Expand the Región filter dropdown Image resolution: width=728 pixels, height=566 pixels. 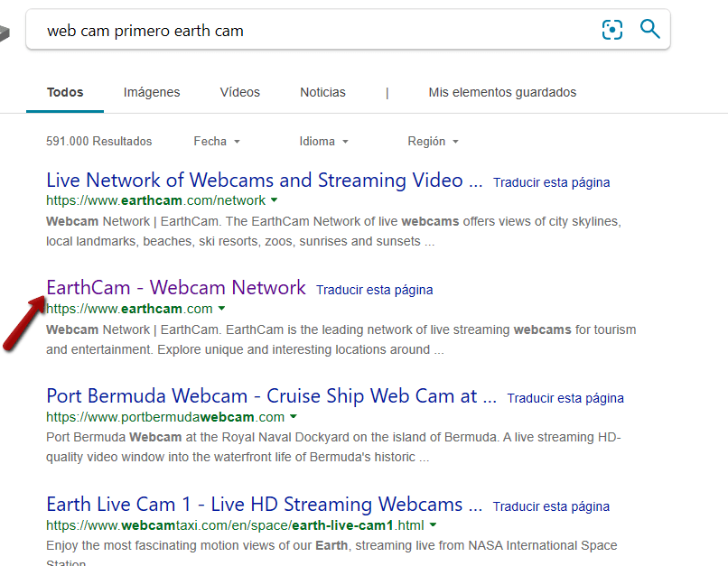click(x=433, y=142)
